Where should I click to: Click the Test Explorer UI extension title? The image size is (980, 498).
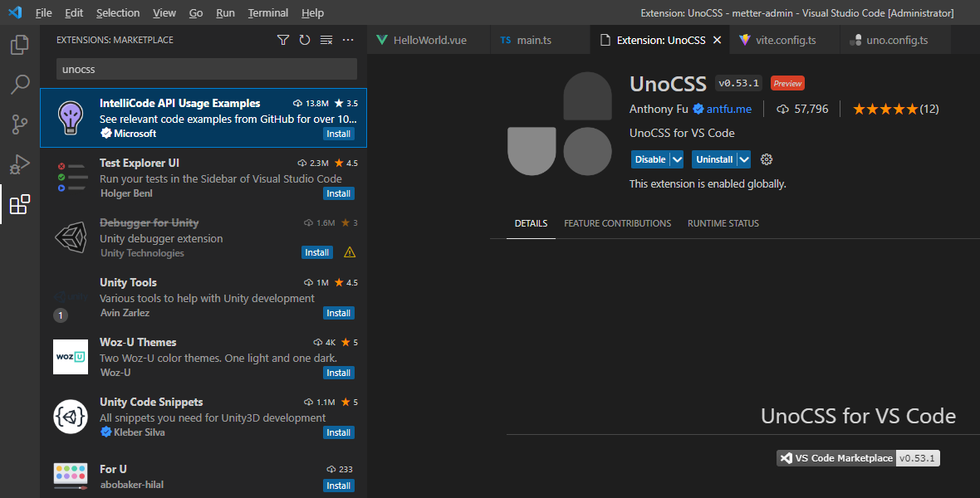point(140,163)
